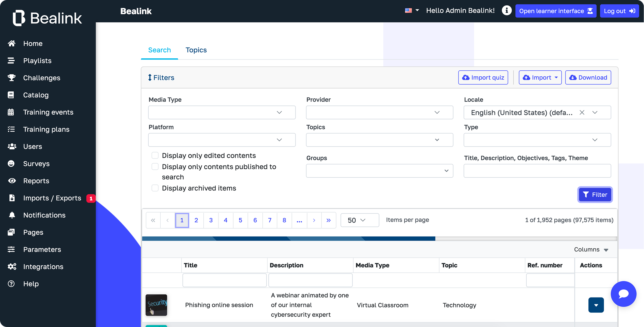The image size is (644, 327).
Task: Check Display only edited contents
Action: click(155, 155)
